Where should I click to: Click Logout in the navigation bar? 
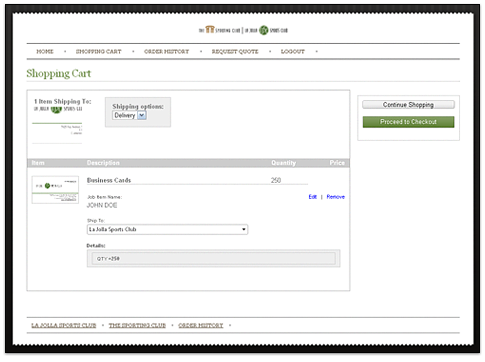coord(293,52)
